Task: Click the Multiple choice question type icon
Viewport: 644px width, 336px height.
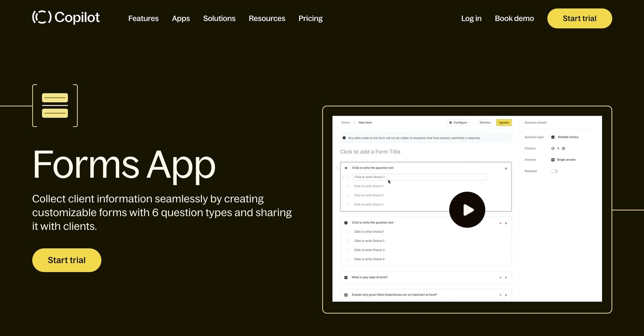Action: (553, 137)
